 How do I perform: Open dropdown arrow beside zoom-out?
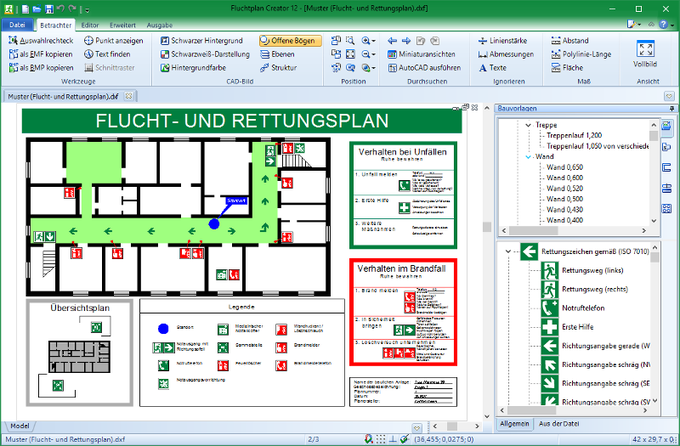[374, 55]
